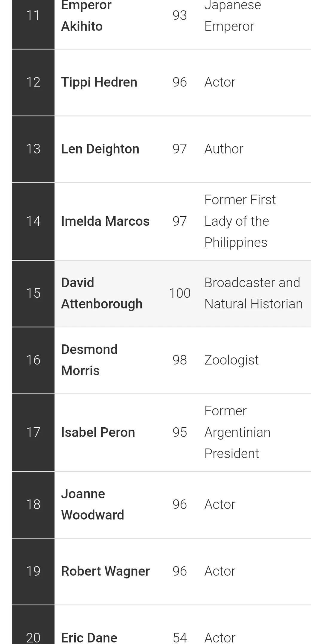Select the Zoologist occupation text
The height and width of the screenshot is (644, 323).
click(231, 360)
